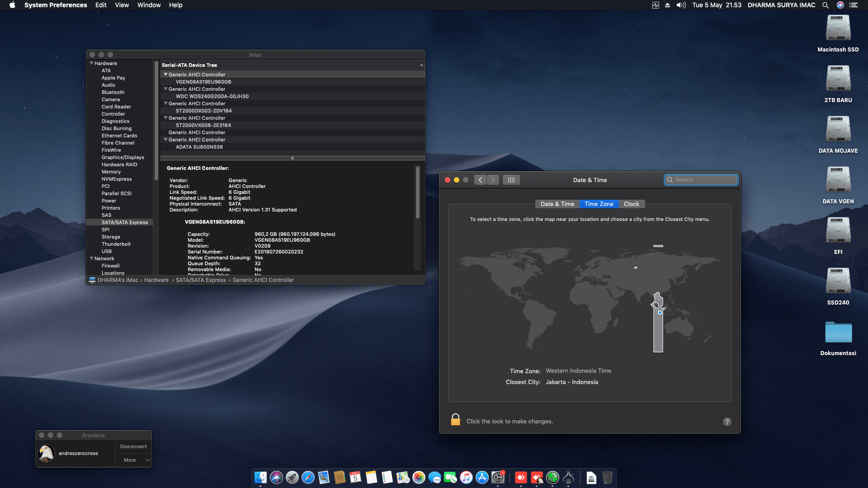Click System Information chip icon in Dock
This screenshot has width=868, height=488.
coord(568,477)
